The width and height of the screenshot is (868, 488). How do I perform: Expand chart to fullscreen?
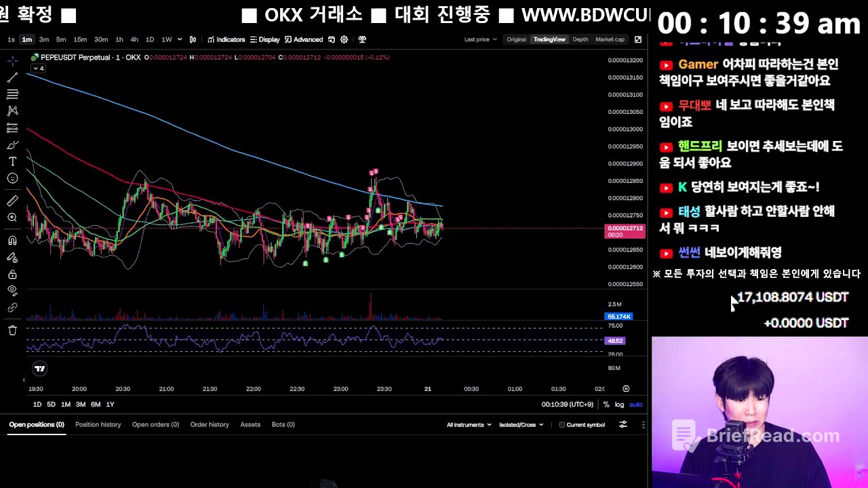[638, 39]
